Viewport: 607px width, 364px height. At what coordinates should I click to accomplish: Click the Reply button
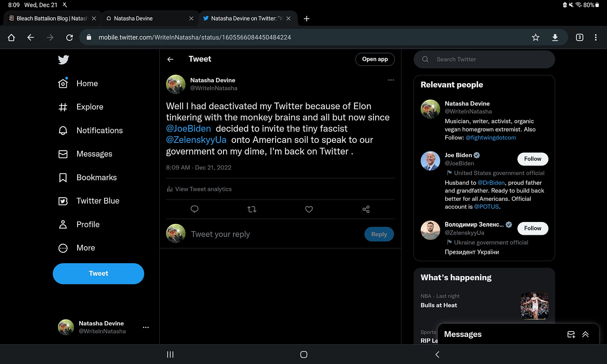[379, 234]
